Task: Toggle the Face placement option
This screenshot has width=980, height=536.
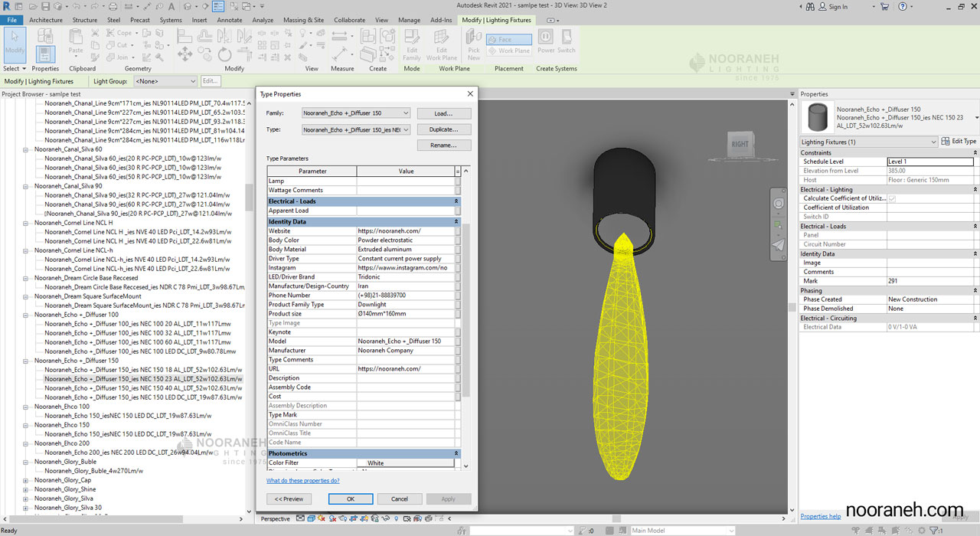Action: [509, 40]
